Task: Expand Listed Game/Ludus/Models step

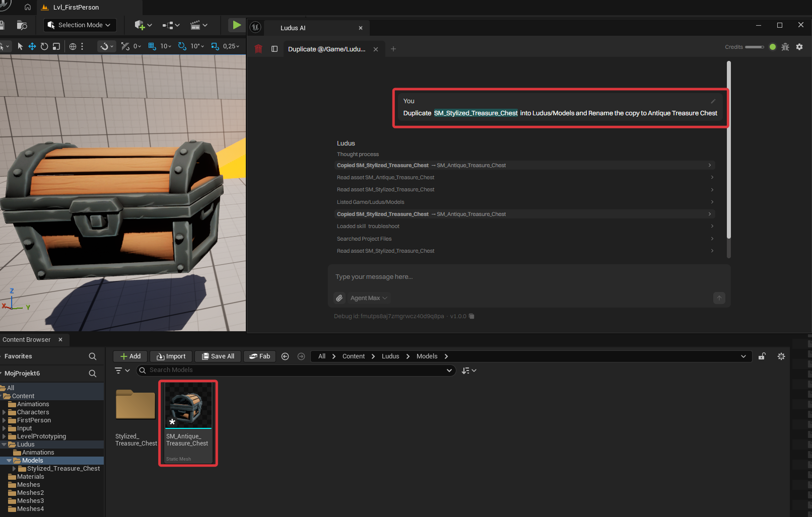Action: pos(524,202)
